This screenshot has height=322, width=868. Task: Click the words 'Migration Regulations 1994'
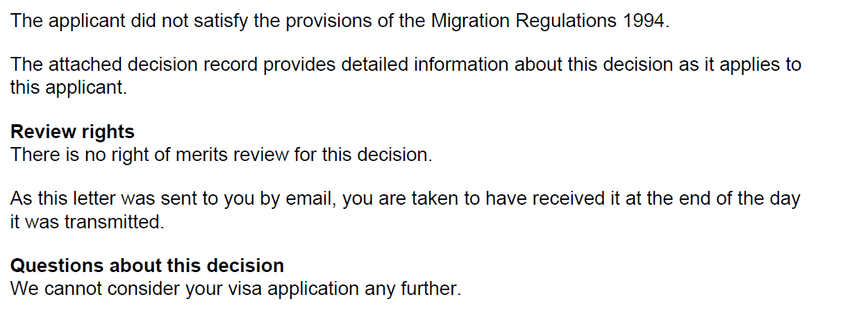pos(550,20)
